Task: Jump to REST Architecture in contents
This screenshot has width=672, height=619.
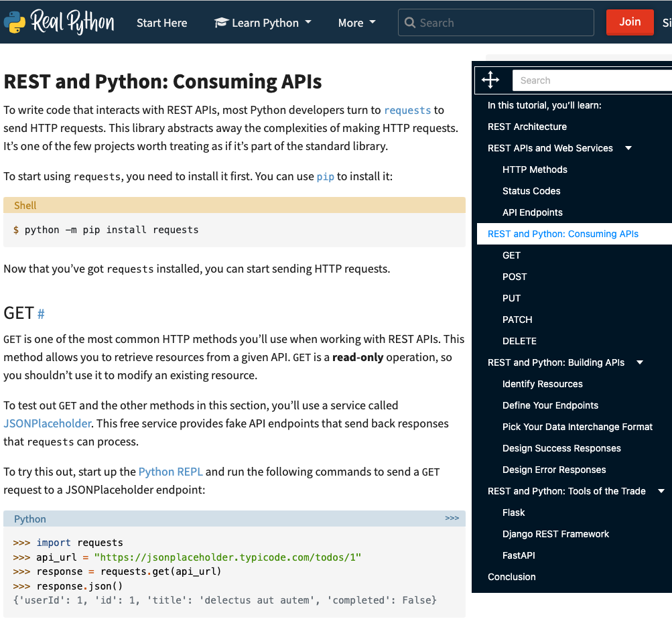Action: click(x=527, y=127)
